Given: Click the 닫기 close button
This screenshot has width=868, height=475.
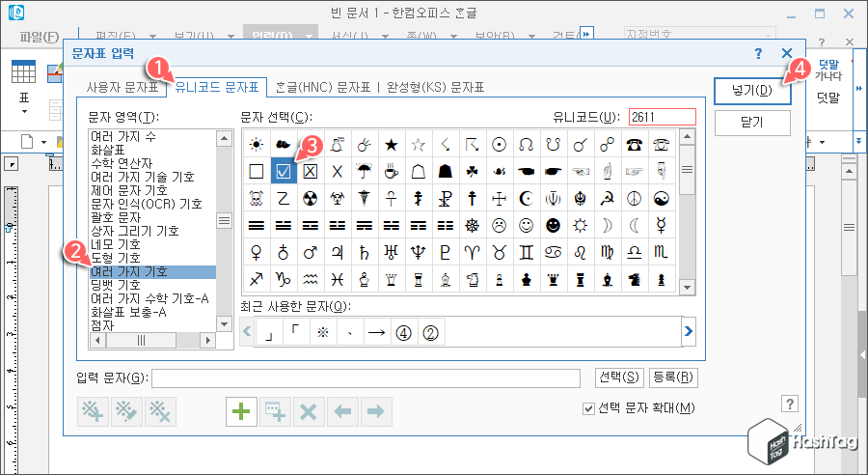Looking at the screenshot, I should coord(751,123).
